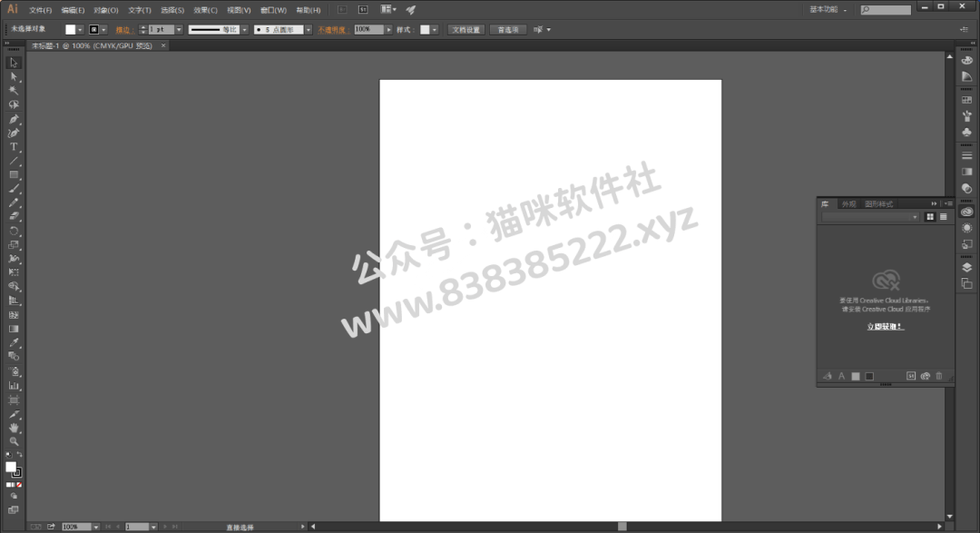
Task: Click the 文档设置 button
Action: tap(466, 29)
